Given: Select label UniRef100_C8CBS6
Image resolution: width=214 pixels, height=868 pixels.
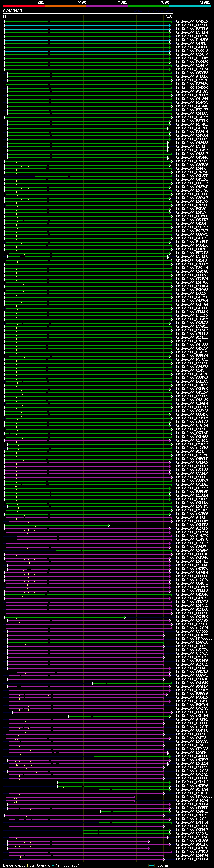Looking at the screenshot, I should pos(192,165).
